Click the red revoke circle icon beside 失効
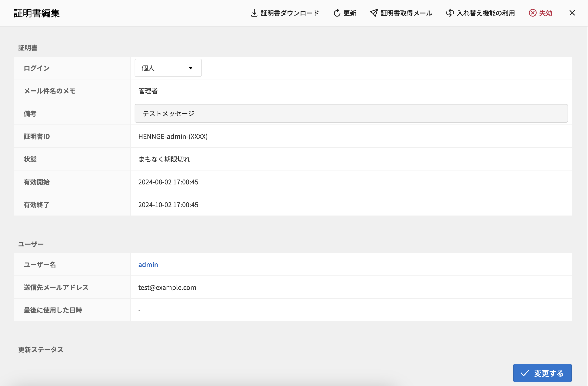588x386 pixels. click(x=533, y=13)
